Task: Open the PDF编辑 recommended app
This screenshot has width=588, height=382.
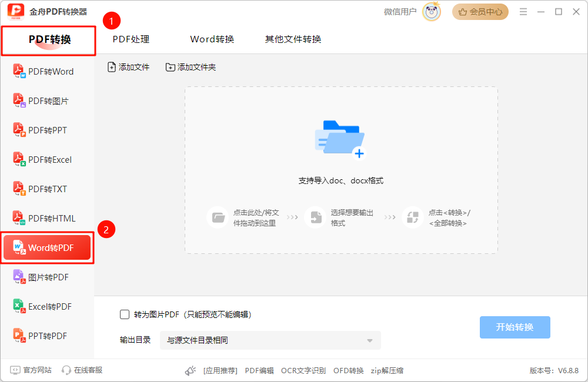Action: click(259, 370)
